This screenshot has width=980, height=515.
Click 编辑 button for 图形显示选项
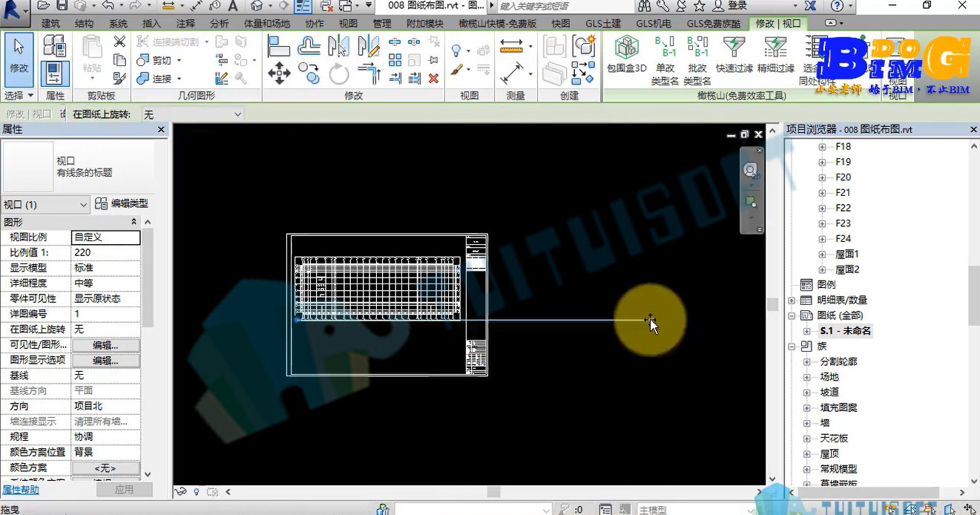(105, 361)
